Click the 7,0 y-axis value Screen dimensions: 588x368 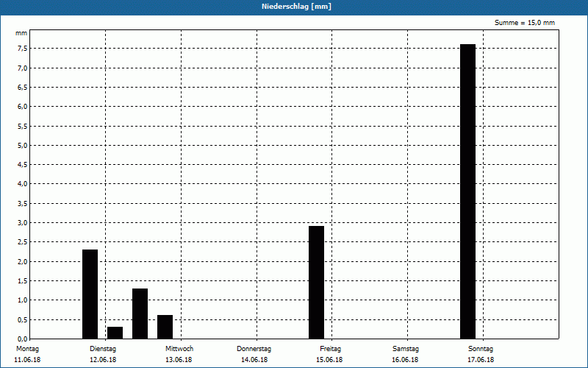click(22, 68)
